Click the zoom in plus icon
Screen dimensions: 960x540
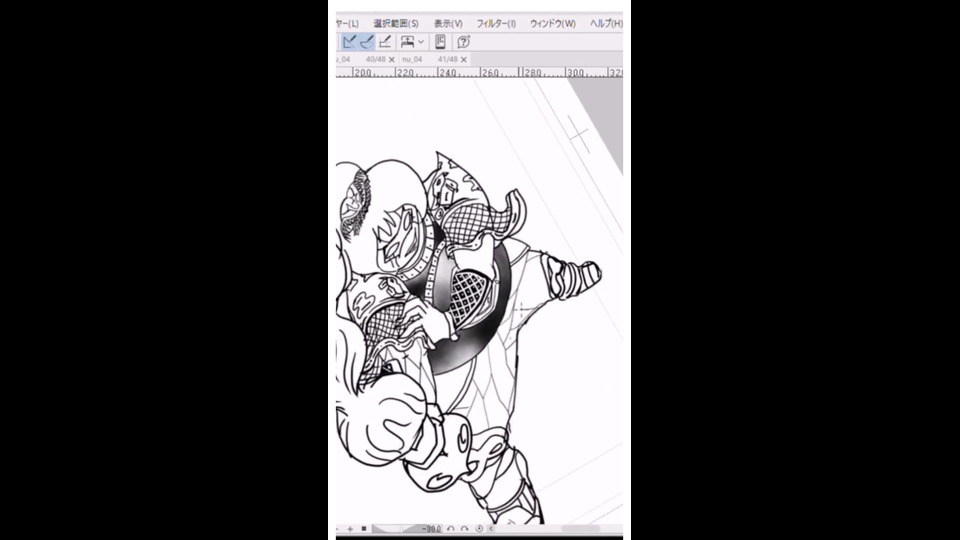point(350,528)
